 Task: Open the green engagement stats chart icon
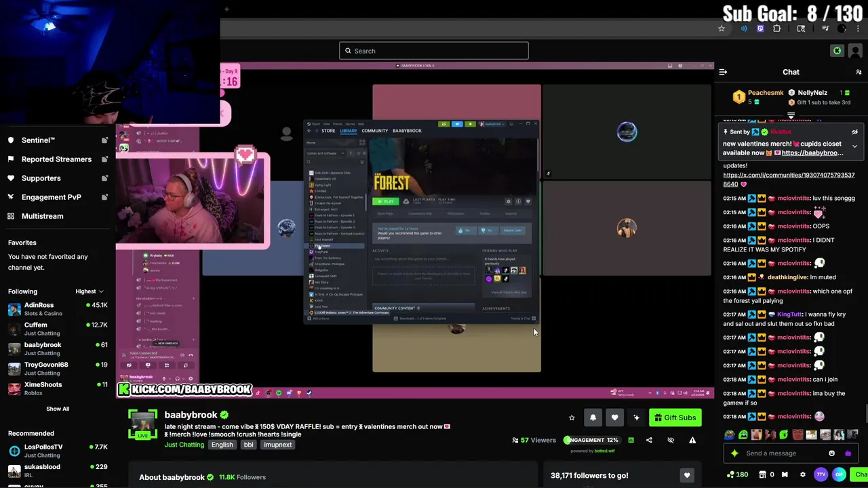click(x=631, y=440)
